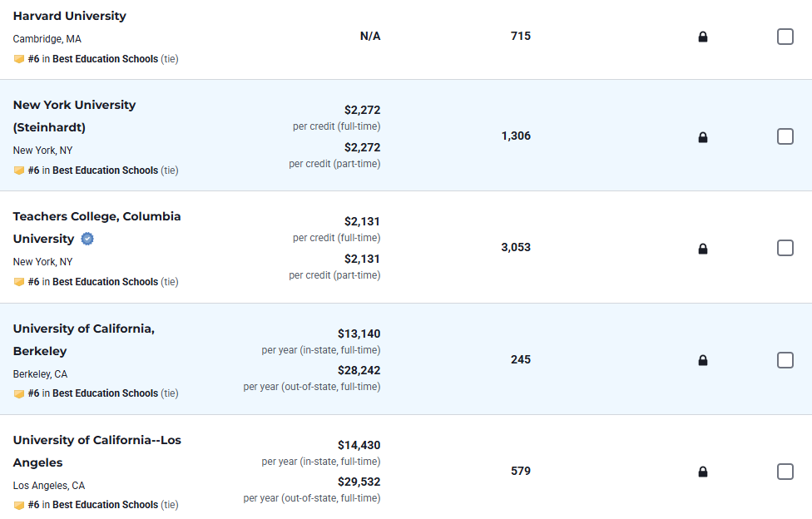Click the lock icon in Harvard University row

(703, 37)
